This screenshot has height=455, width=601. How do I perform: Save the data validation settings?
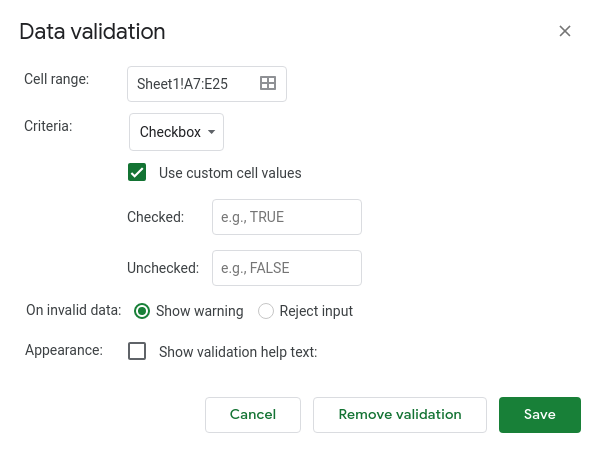pos(540,415)
